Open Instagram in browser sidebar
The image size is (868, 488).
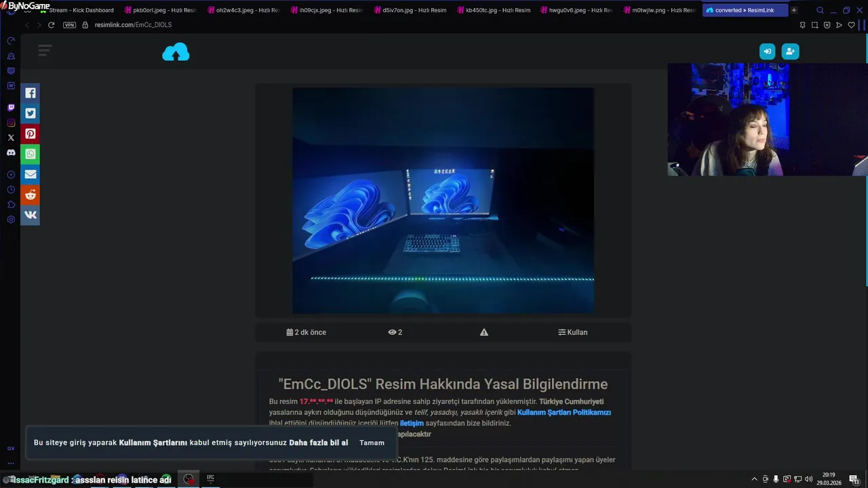pyautogui.click(x=11, y=123)
